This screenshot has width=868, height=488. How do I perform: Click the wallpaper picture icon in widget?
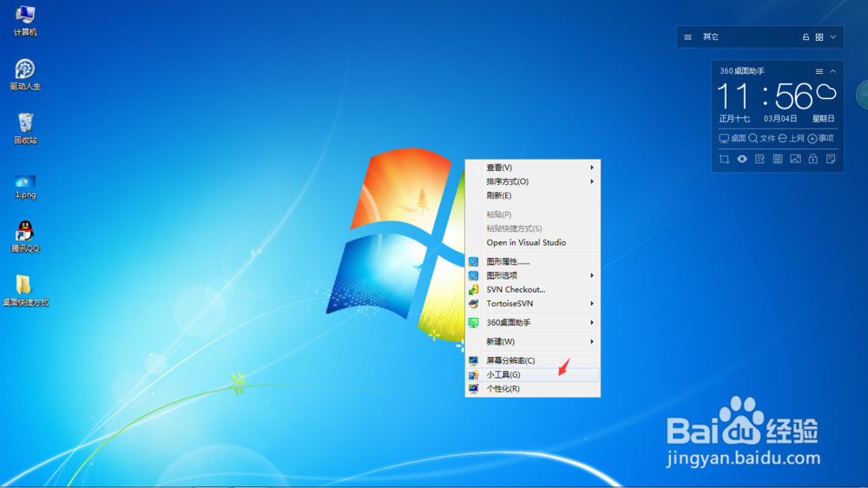pos(795,159)
